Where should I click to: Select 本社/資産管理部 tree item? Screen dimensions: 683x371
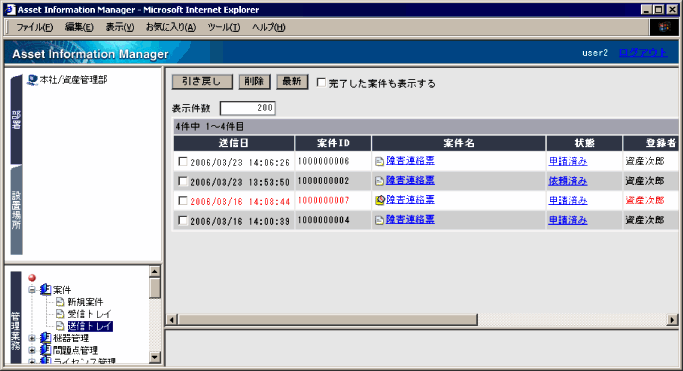tap(73, 80)
